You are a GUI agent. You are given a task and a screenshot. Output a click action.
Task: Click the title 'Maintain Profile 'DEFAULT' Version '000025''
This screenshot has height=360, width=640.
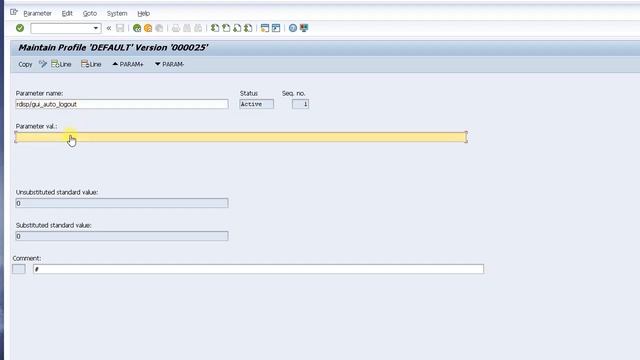click(113, 48)
